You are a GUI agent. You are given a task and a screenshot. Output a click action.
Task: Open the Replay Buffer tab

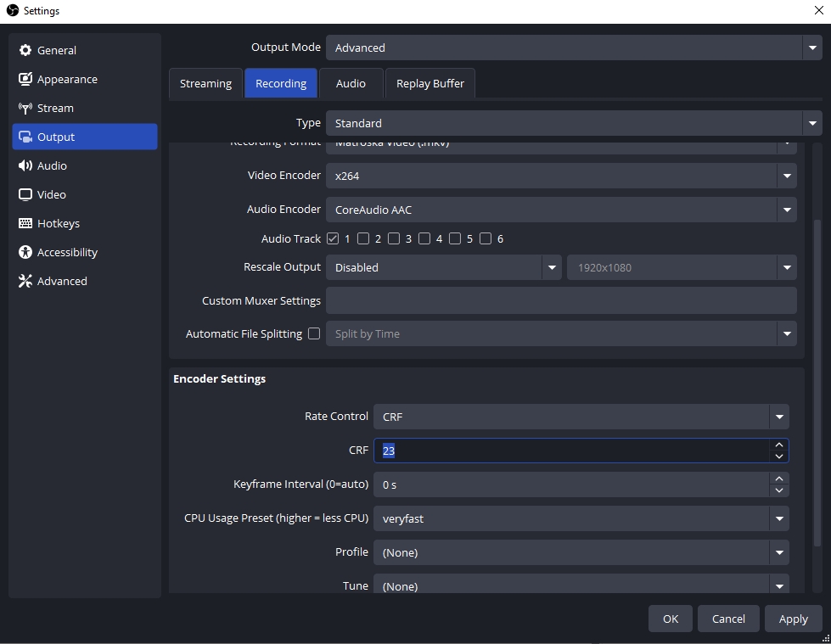coord(430,84)
